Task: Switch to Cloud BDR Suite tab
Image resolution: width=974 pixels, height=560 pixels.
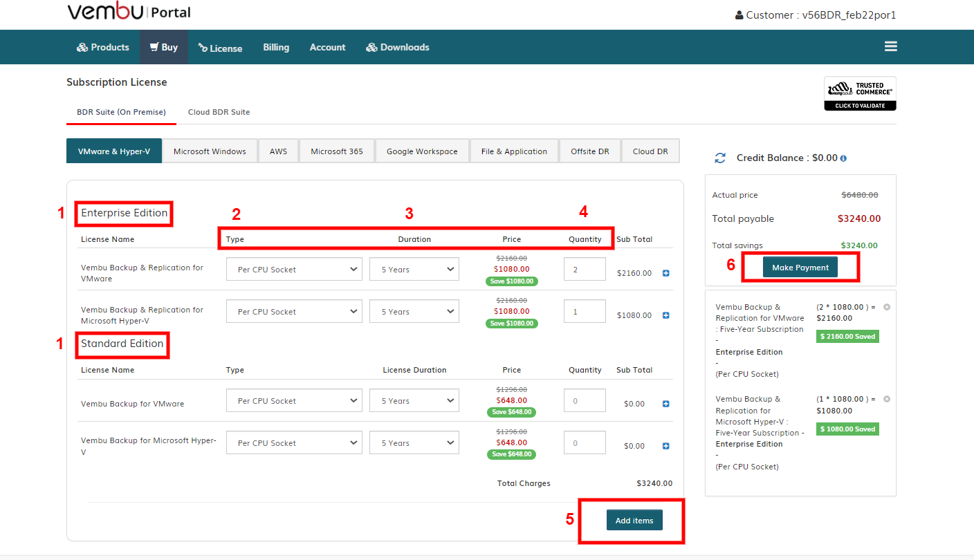Action: pyautogui.click(x=219, y=112)
